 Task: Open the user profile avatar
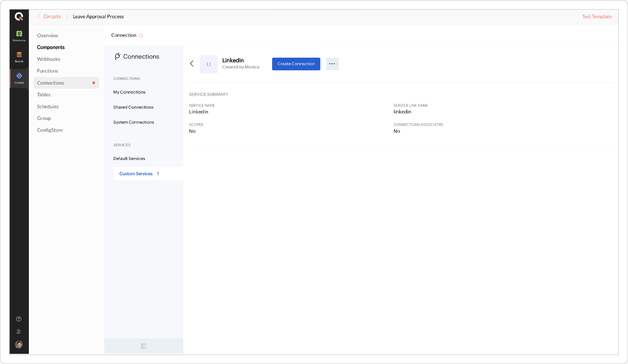[x=19, y=344]
